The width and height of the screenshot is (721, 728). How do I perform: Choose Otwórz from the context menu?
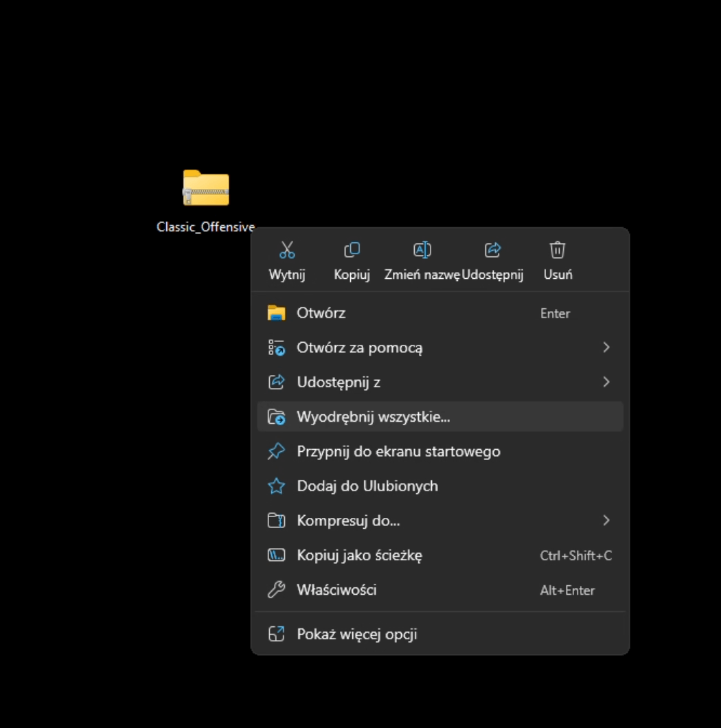point(321,313)
